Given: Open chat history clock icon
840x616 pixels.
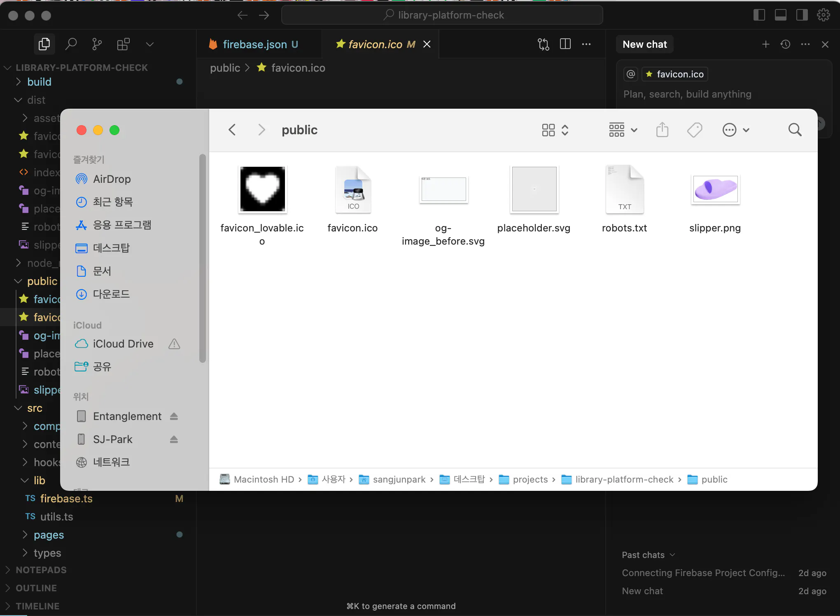Looking at the screenshot, I should [785, 44].
